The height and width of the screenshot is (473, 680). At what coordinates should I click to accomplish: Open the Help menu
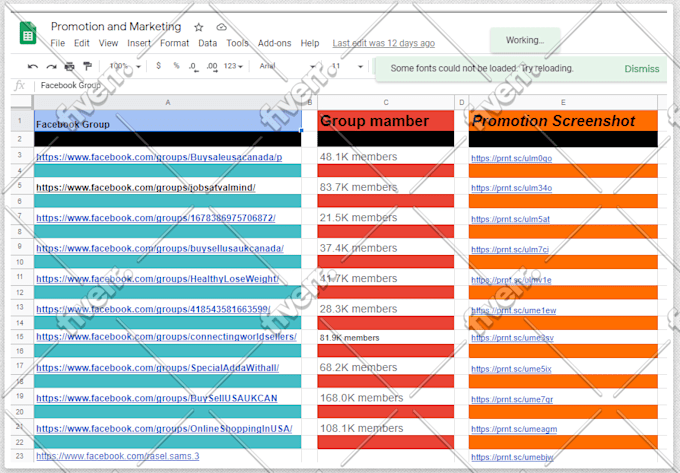310,43
